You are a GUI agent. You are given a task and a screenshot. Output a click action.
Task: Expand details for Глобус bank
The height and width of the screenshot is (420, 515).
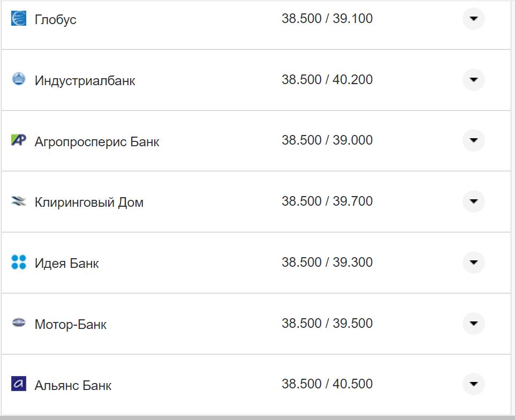click(x=473, y=19)
